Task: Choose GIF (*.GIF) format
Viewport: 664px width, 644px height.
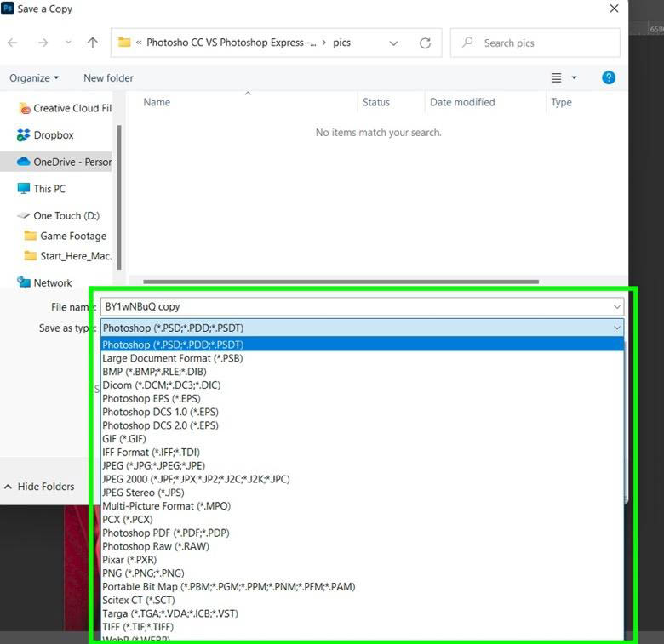Action: pyautogui.click(x=362, y=439)
